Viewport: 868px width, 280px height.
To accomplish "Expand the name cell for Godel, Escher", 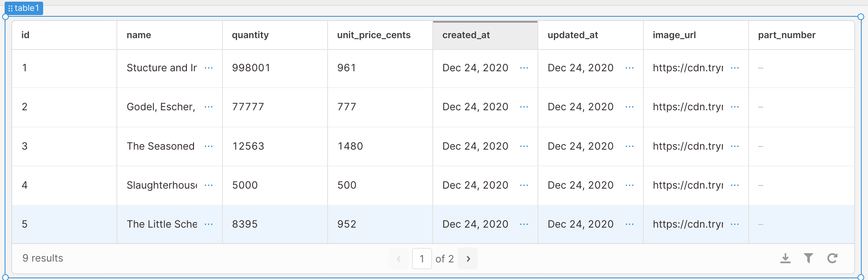I will click(x=209, y=107).
